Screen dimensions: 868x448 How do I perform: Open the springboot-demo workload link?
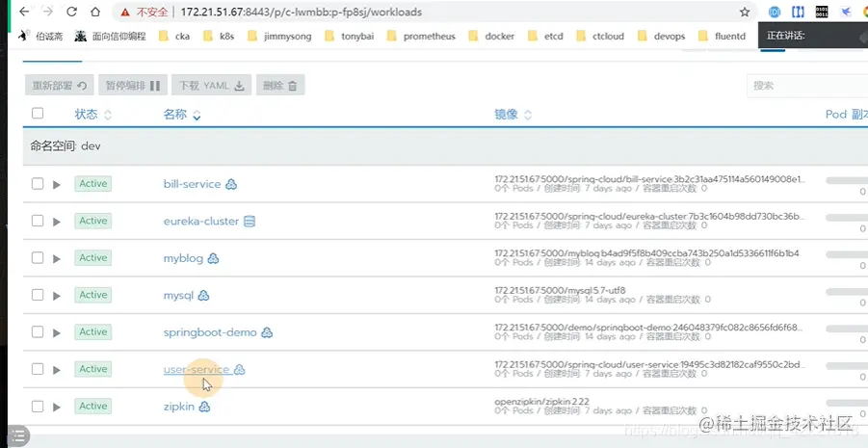(210, 332)
